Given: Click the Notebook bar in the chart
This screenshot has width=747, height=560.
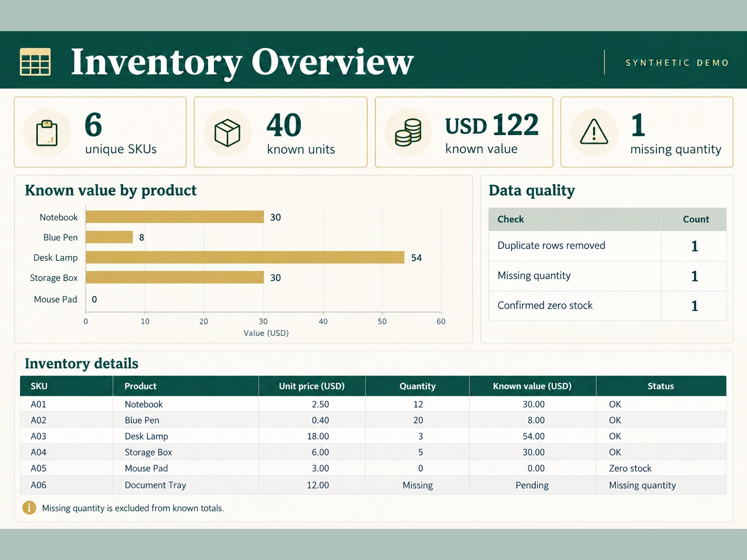Looking at the screenshot, I should [175, 217].
